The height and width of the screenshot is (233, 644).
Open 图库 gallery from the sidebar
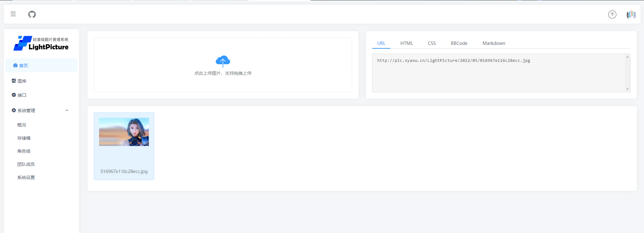22,81
